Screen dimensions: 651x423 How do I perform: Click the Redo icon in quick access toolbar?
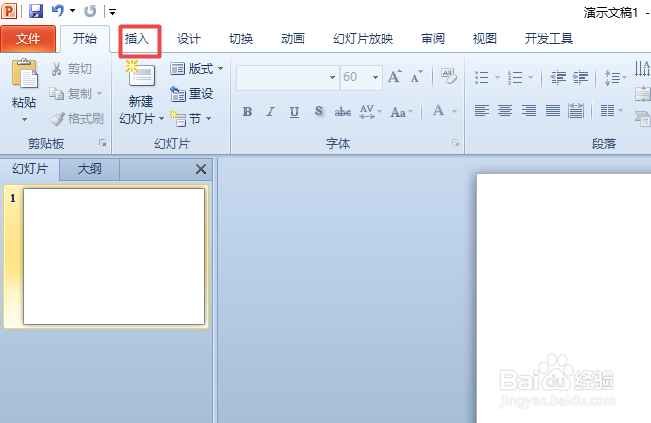(90, 11)
